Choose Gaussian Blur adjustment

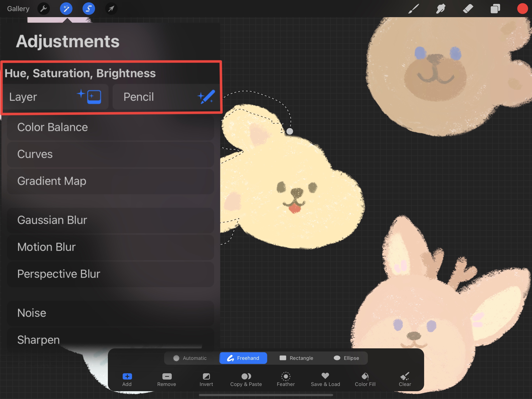click(110, 220)
